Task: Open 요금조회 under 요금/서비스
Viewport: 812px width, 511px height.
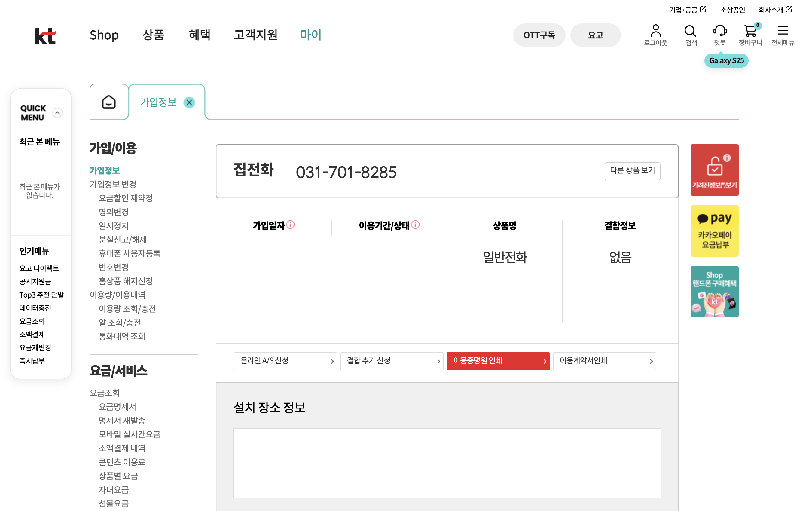Action: coord(105,393)
